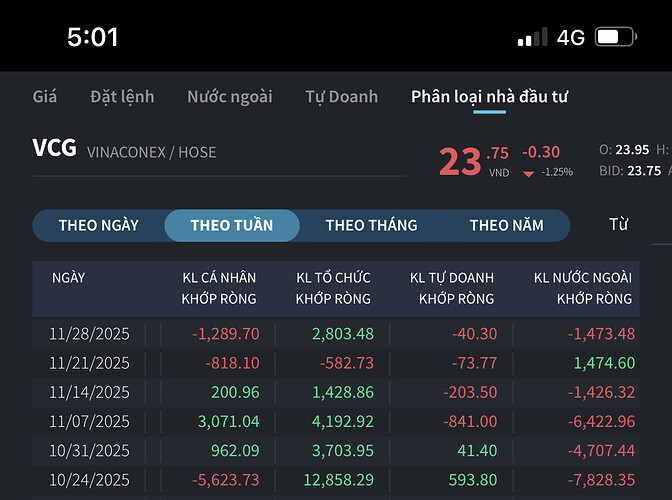The height and width of the screenshot is (500, 672).
Task: Select the 11/28/2025 table row
Action: (335, 333)
